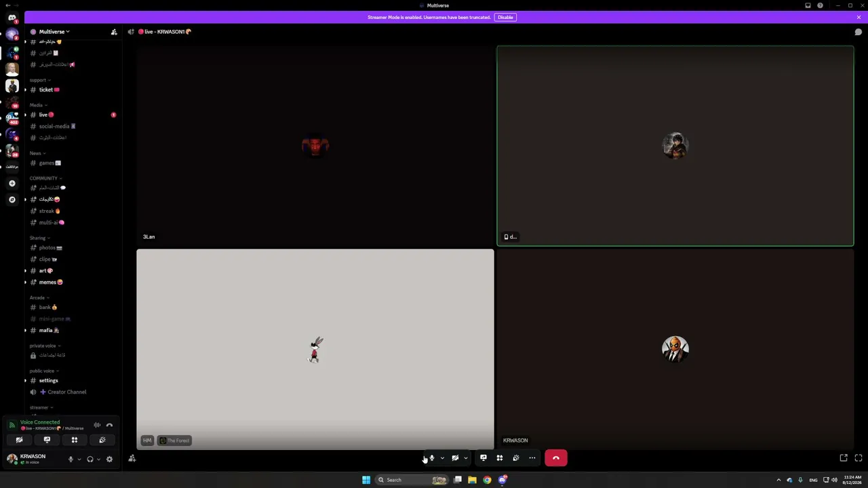Mute microphone in the call control bar
This screenshot has height=488, width=868.
[x=432, y=458]
